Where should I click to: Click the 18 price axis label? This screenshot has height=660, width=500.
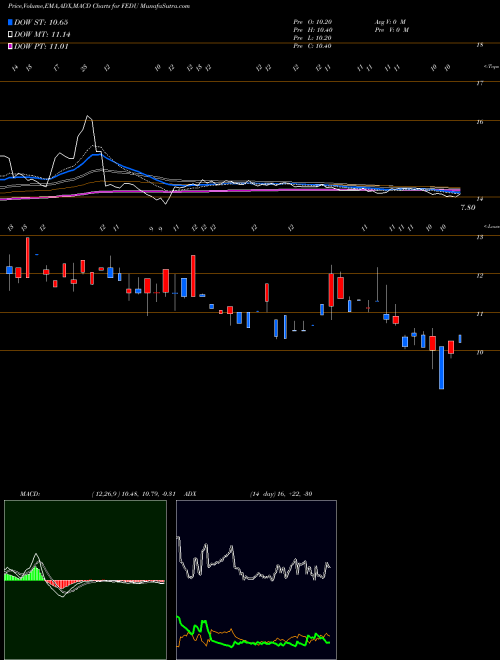tap(479, 45)
